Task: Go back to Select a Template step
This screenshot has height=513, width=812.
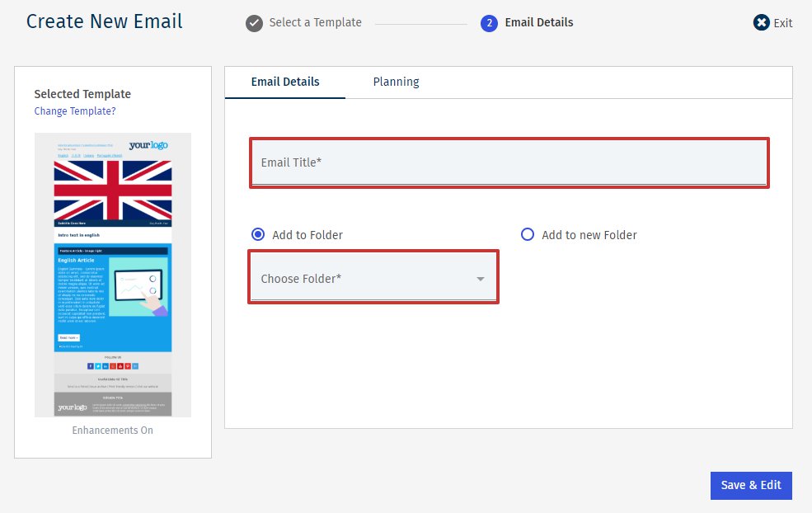Action: 315,23
